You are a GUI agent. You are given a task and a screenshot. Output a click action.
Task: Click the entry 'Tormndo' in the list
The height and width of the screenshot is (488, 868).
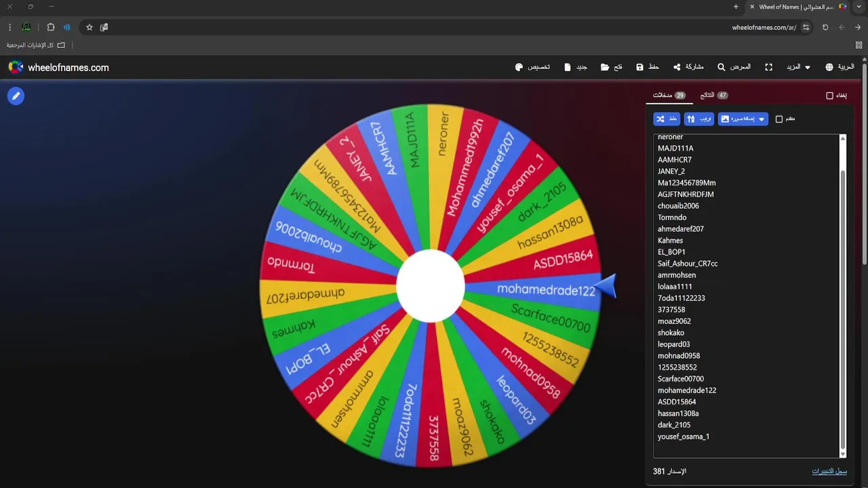click(672, 218)
